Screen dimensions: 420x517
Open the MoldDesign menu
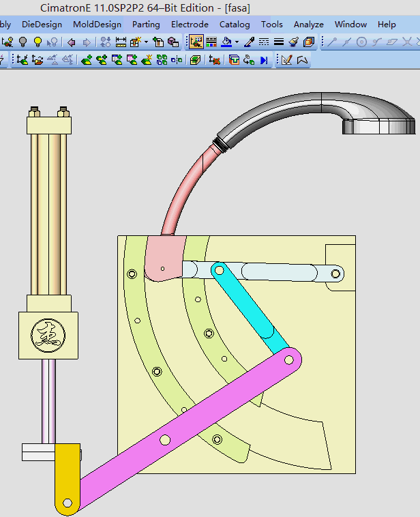point(97,25)
